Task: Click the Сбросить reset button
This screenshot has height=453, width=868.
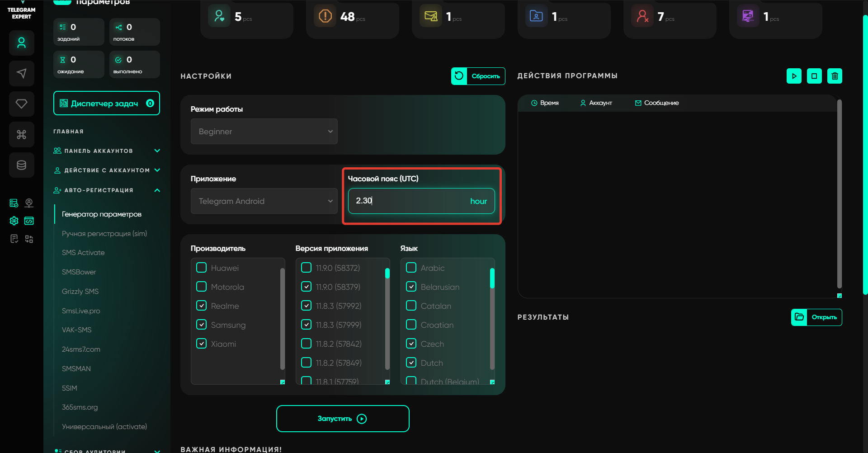Action: [x=478, y=76]
